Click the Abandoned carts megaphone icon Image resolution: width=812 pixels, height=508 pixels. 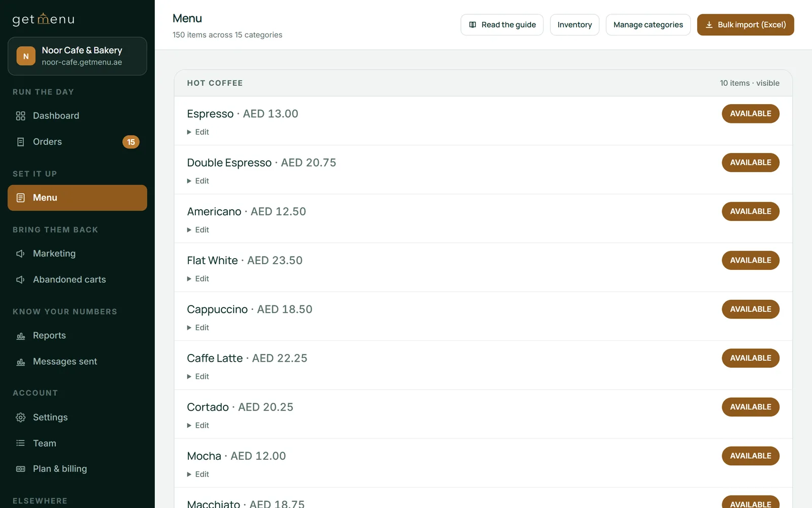20,279
